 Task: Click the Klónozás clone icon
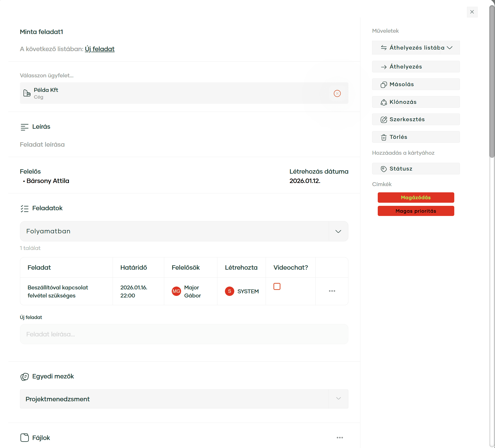point(384,102)
